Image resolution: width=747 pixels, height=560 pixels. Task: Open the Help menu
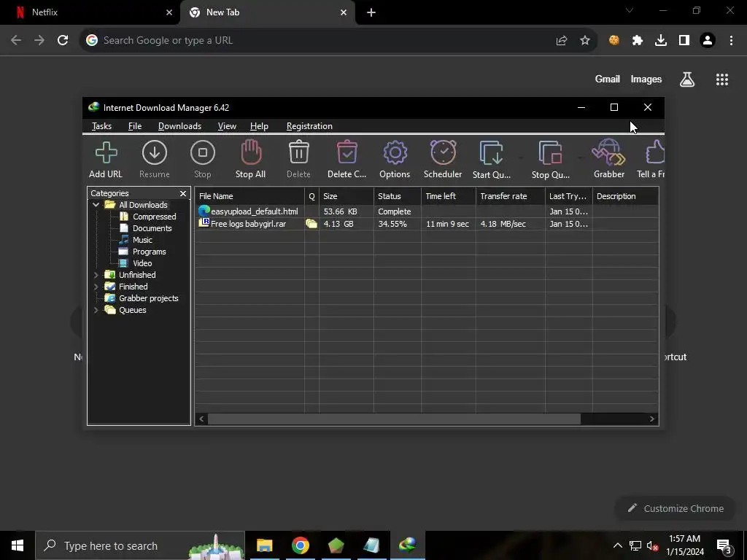coord(259,126)
